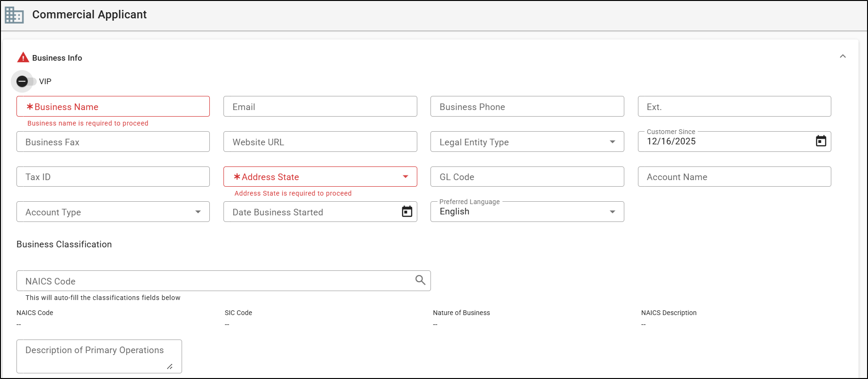Click the auto-fill classifications hint text
The image size is (868, 379).
coord(103,298)
